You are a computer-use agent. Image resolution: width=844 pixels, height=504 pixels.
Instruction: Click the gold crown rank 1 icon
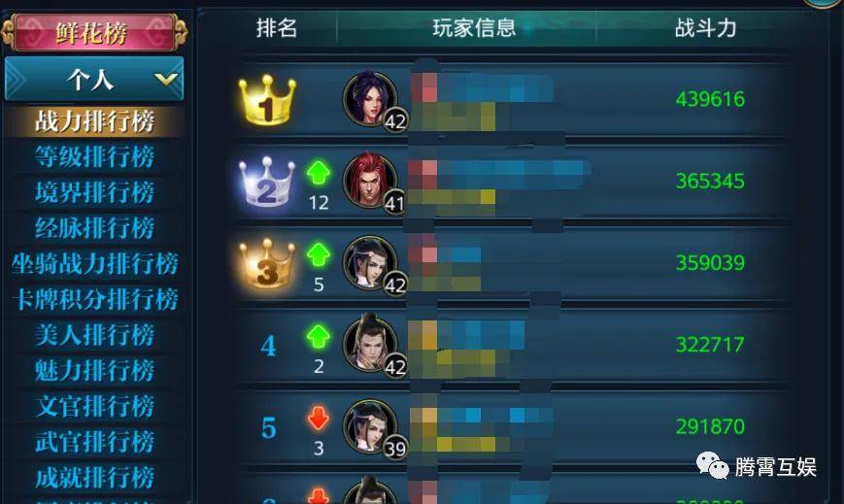pyautogui.click(x=267, y=100)
